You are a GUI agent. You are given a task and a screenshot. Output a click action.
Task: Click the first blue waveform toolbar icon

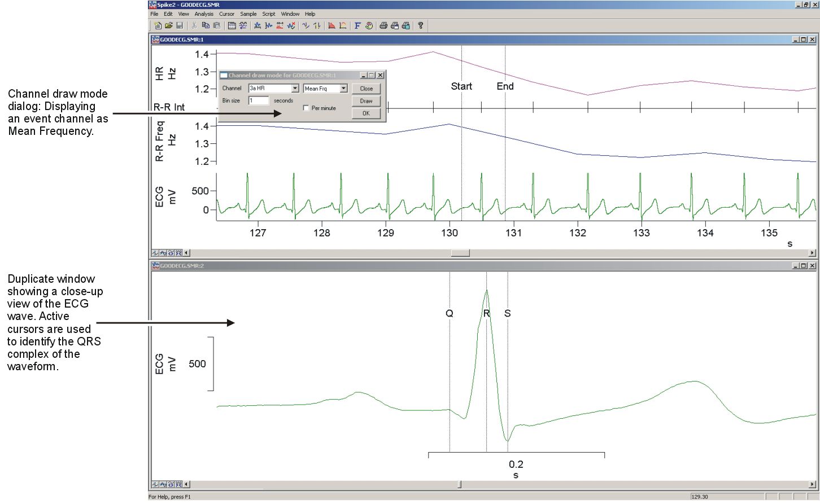point(258,25)
